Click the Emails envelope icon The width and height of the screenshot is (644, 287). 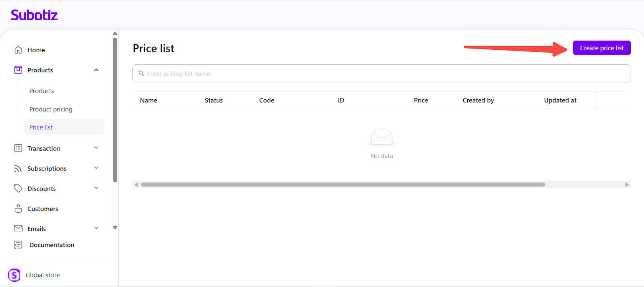(x=18, y=228)
